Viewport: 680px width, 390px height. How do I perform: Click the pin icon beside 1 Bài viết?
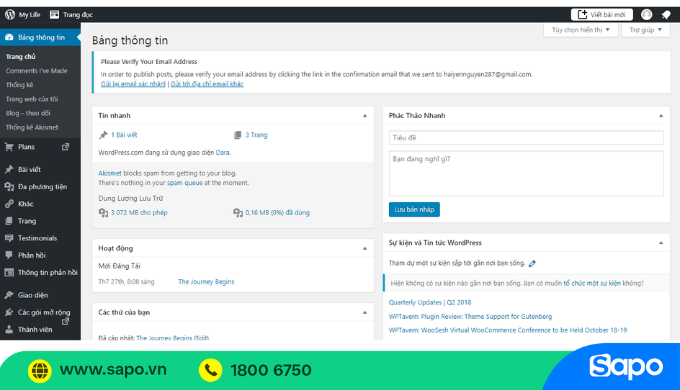[103, 135]
